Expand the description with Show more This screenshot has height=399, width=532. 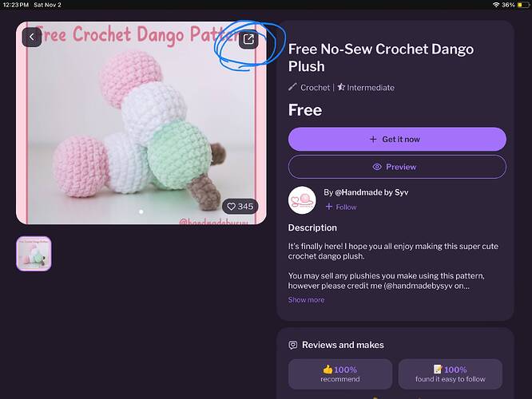(306, 300)
